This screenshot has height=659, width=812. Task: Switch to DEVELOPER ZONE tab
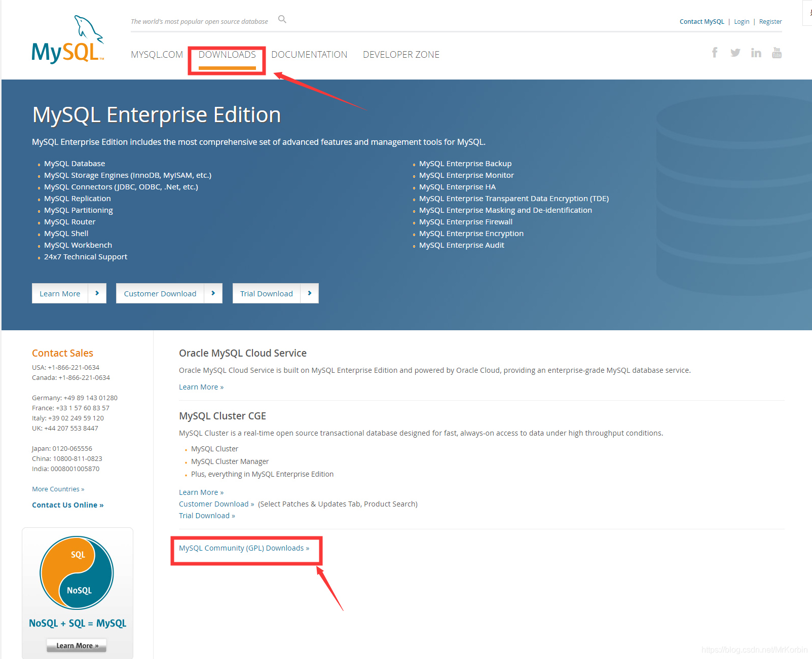click(401, 55)
